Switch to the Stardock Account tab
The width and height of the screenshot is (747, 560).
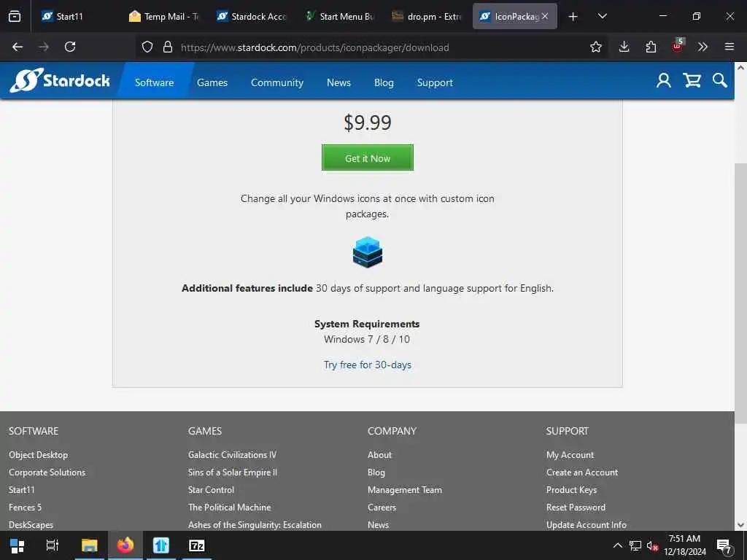point(252,16)
